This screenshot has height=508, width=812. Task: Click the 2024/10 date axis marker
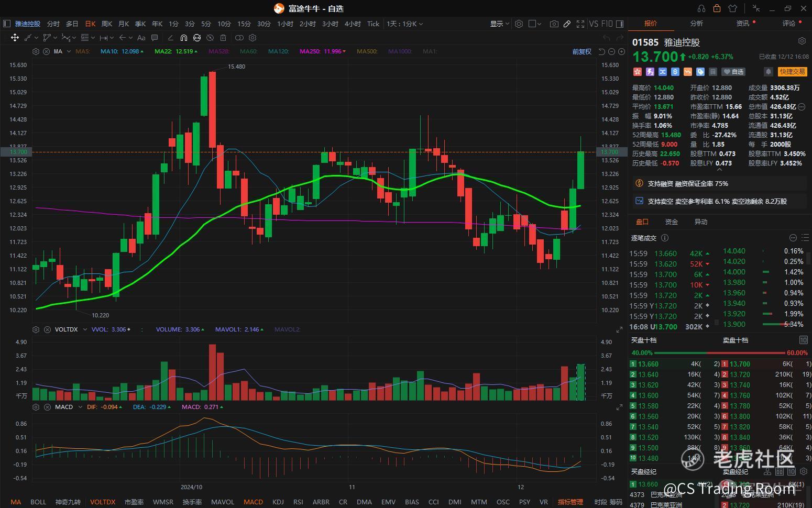coord(191,487)
